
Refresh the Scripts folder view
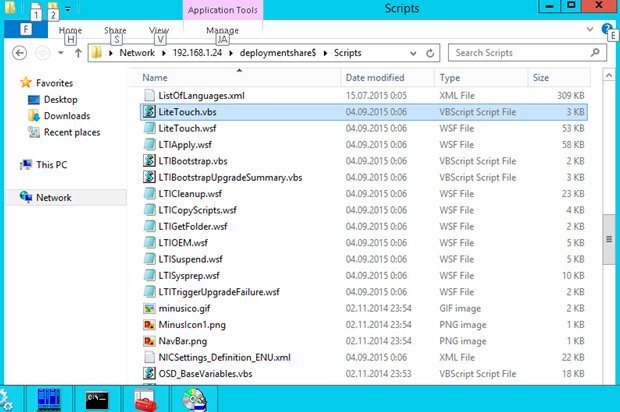[x=430, y=53]
